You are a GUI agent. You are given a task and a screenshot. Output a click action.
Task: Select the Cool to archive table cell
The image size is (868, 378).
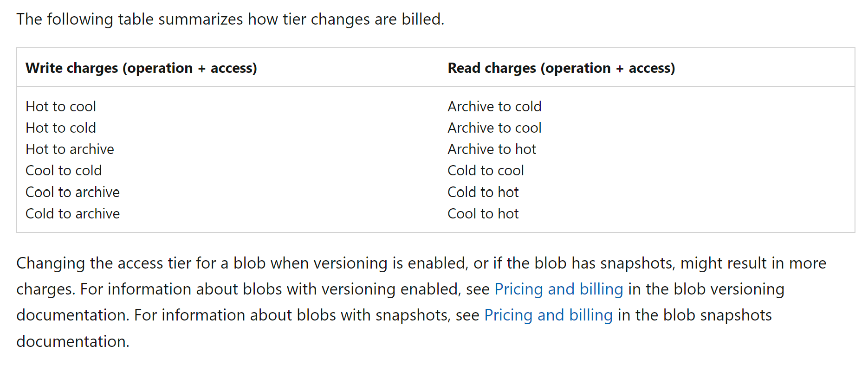click(x=72, y=192)
